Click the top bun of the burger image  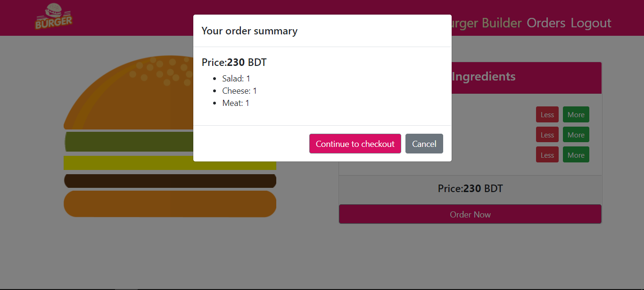[x=128, y=94]
